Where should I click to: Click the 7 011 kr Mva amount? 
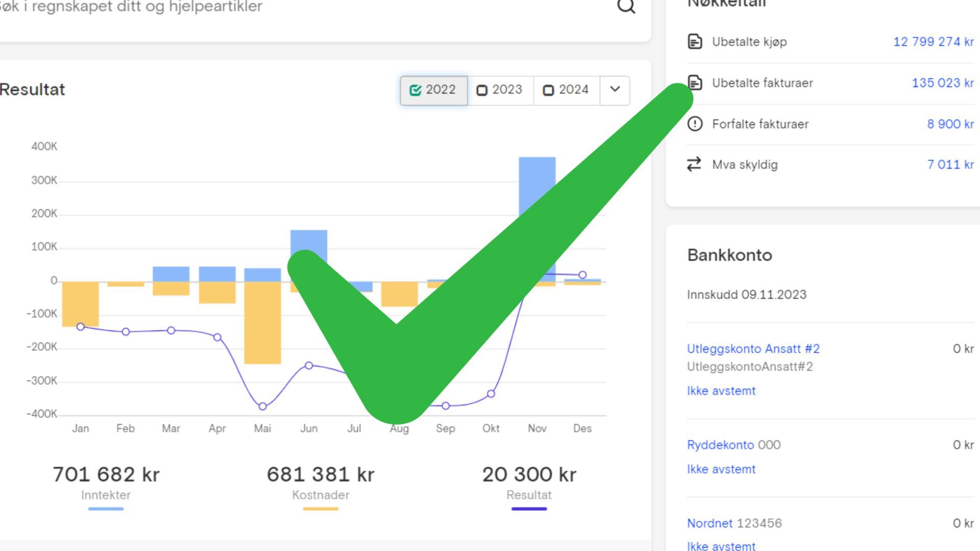[950, 165]
